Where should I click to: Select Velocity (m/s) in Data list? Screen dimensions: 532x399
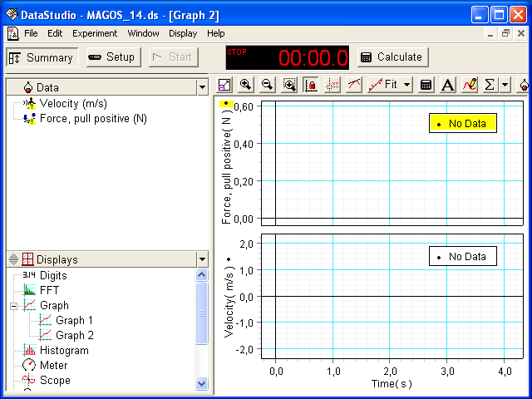[73, 103]
